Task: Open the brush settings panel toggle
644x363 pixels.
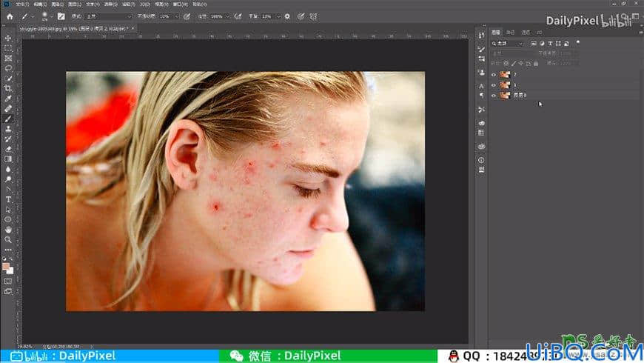Action: pyautogui.click(x=61, y=17)
